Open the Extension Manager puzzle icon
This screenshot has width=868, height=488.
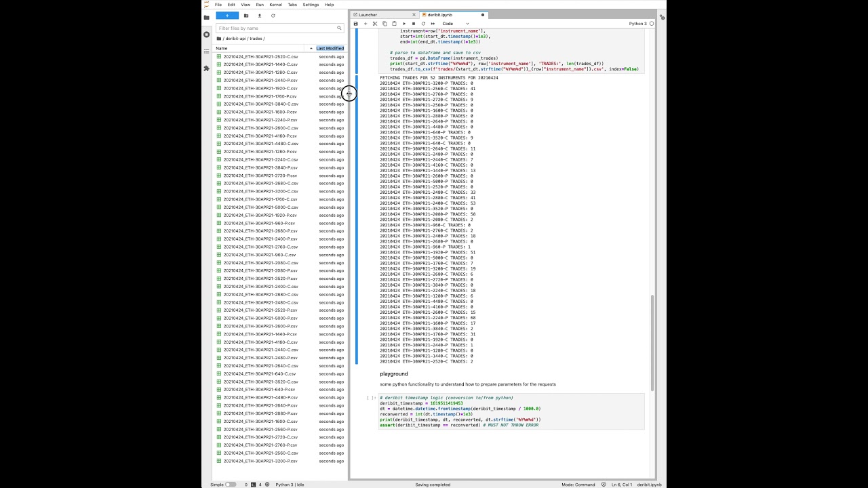(206, 68)
